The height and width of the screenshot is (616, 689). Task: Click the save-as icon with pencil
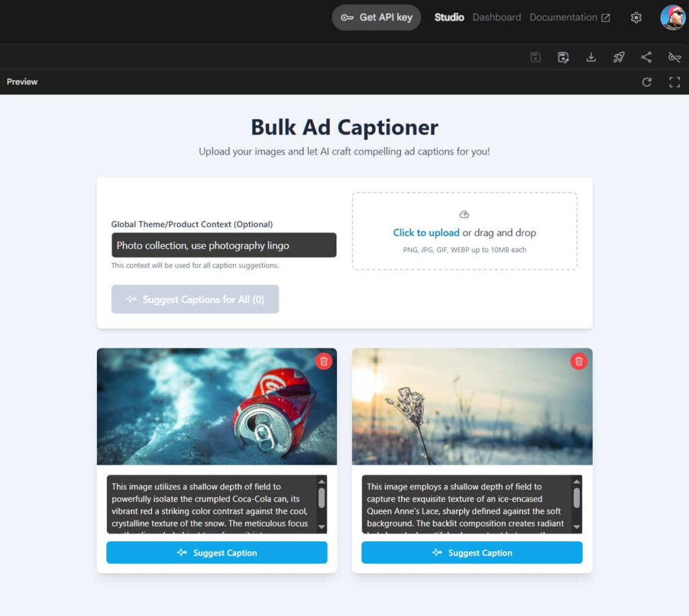563,57
